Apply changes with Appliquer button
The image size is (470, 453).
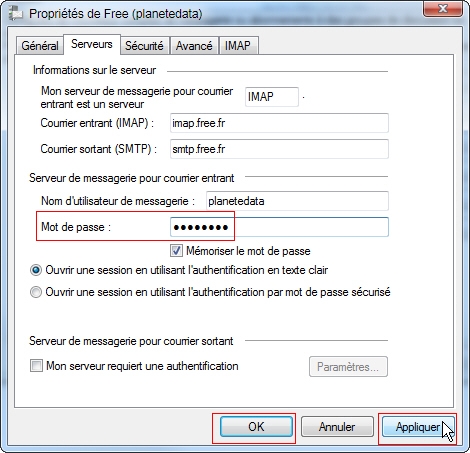click(x=418, y=426)
